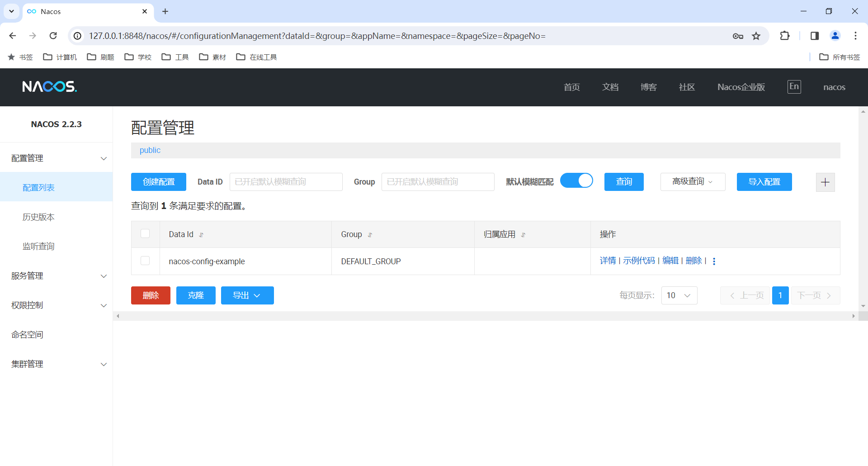
Task: View site information icon in address bar
Action: pos(78,36)
